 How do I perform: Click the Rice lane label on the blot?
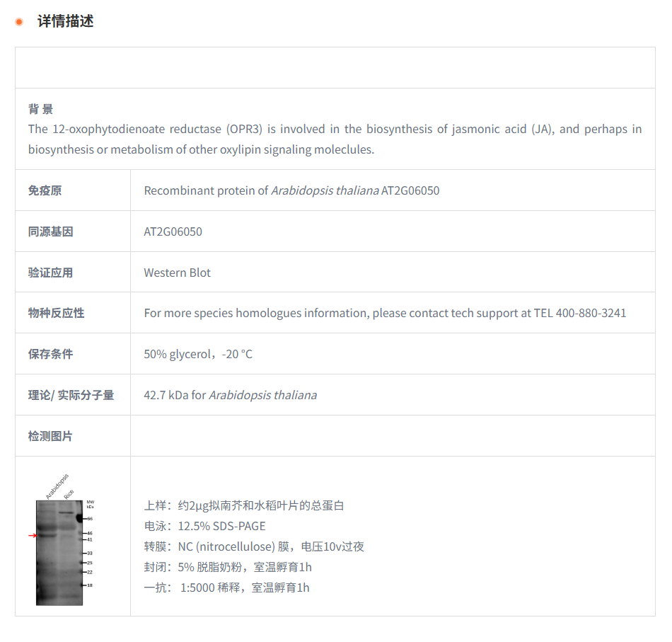point(68,493)
